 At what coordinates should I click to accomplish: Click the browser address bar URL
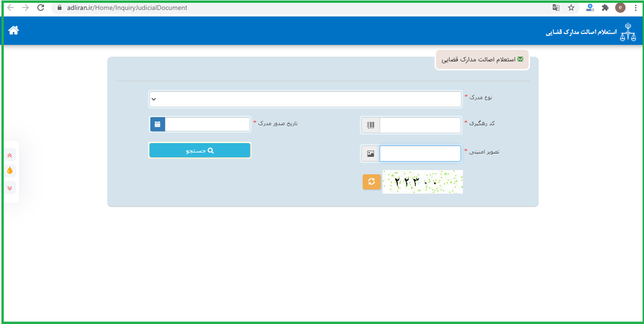pyautogui.click(x=128, y=8)
